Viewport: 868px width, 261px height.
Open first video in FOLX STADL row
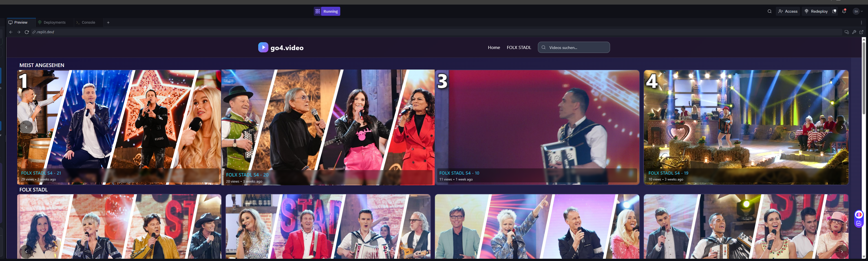tap(119, 226)
